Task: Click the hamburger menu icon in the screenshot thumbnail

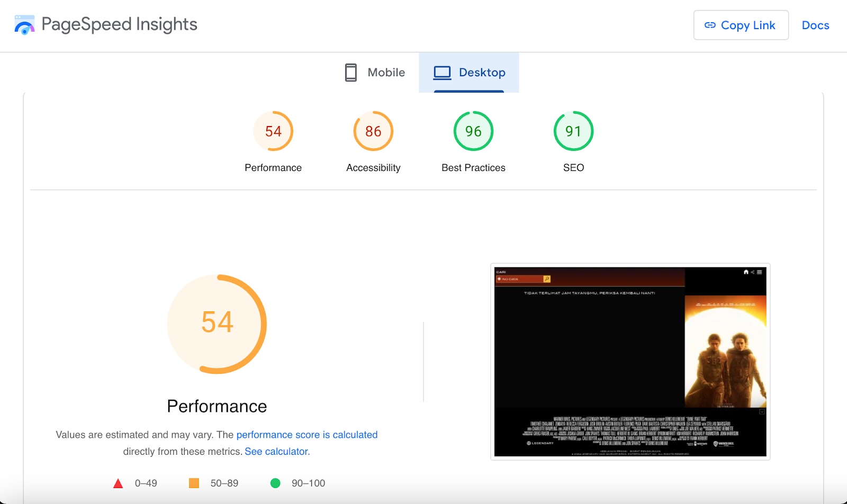Action: point(759,272)
